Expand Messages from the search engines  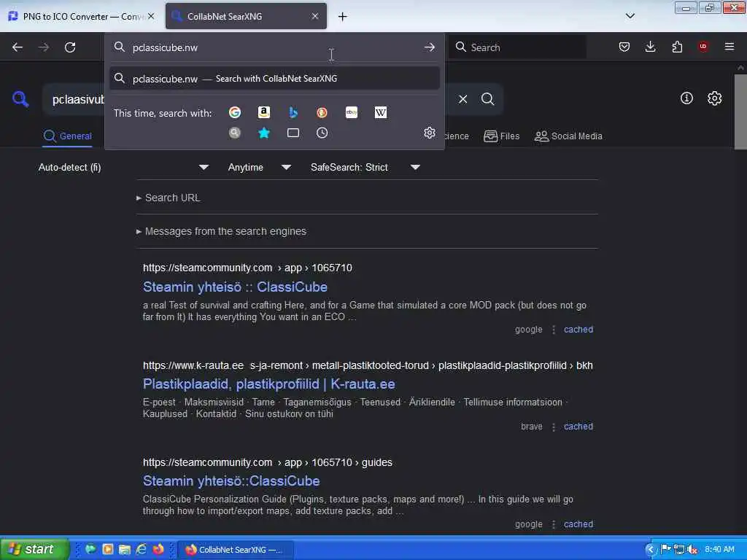point(221,231)
